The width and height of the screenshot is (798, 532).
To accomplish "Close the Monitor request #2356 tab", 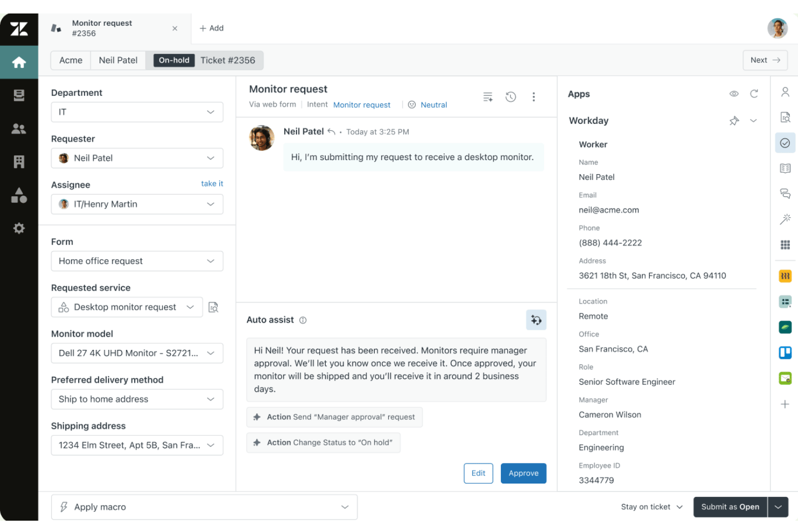I will 175,29.
